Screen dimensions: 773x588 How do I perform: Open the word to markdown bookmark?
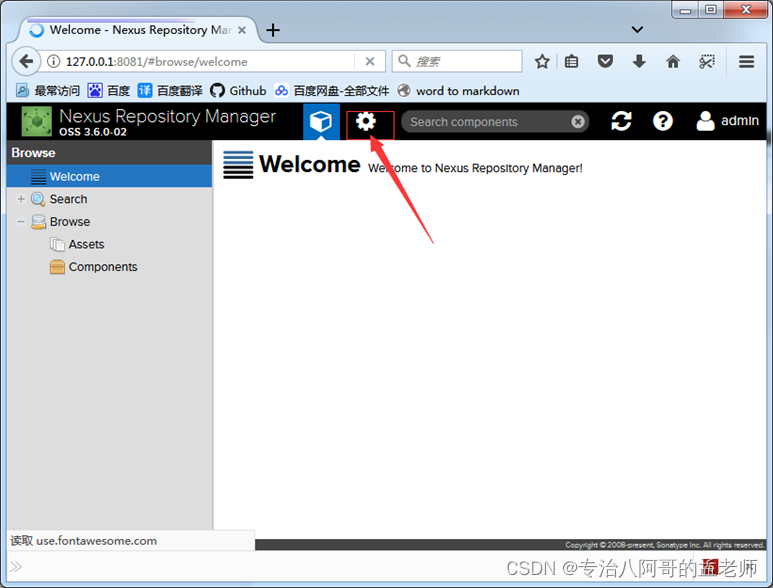pyautogui.click(x=458, y=91)
